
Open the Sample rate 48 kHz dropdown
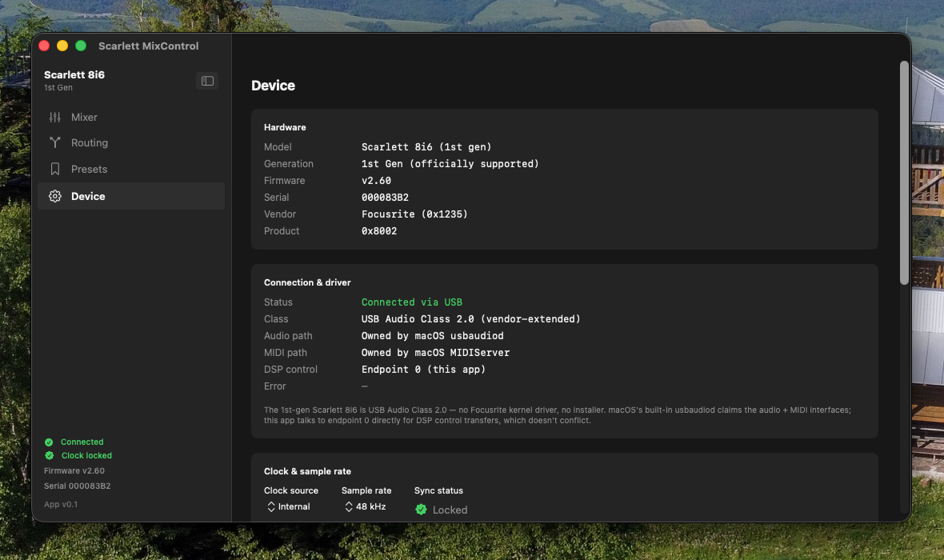coord(365,507)
